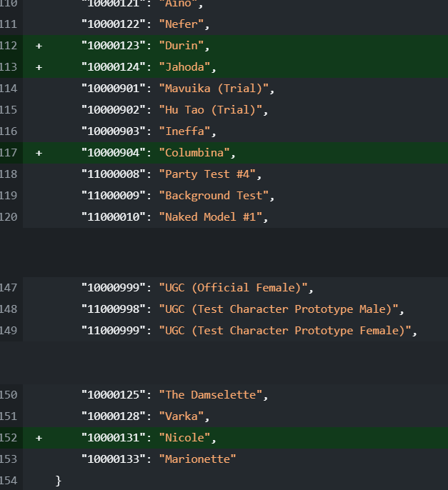Click the value "Naked Model #1"
Viewport: 448px width, 490px height.
pos(210,217)
